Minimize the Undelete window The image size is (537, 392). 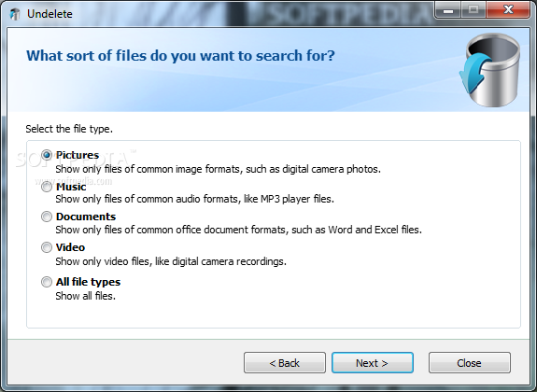(x=447, y=9)
